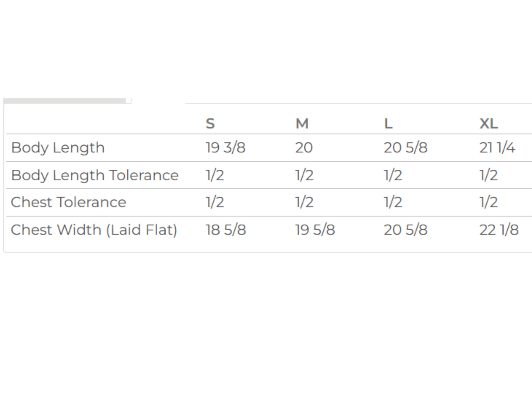Click the 19 5/8 chest width value
The width and height of the screenshot is (532, 399).
click(315, 230)
